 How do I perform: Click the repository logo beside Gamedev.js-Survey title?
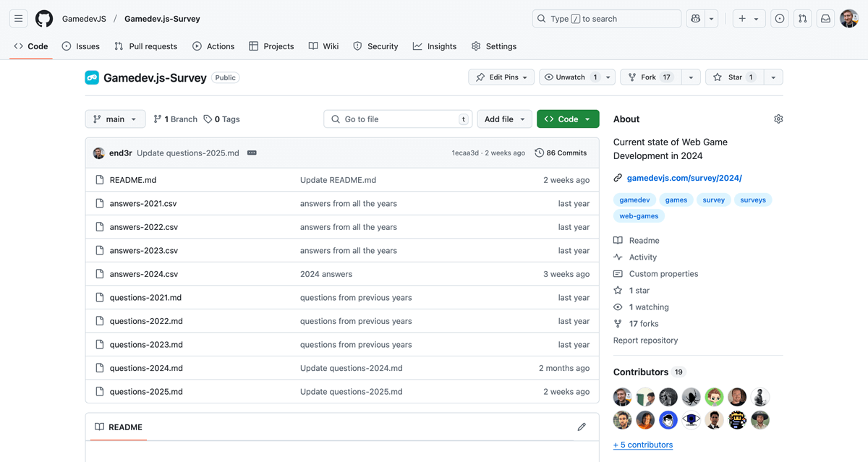[x=92, y=77]
